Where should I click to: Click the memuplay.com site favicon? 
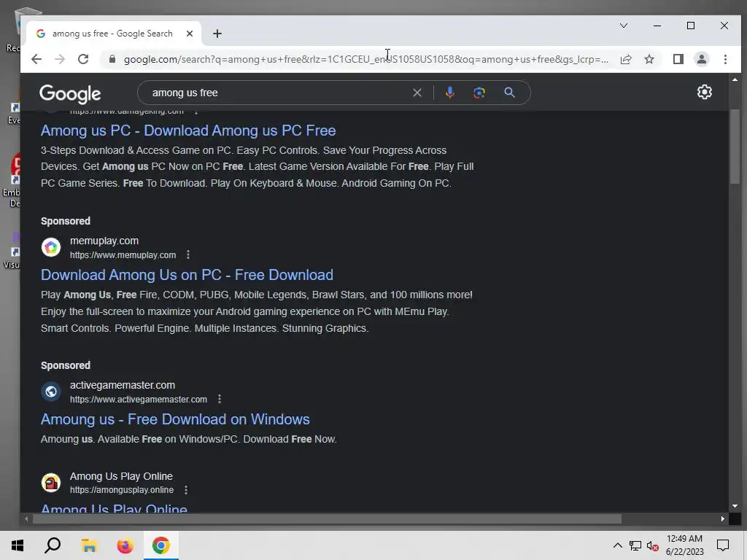pyautogui.click(x=51, y=247)
